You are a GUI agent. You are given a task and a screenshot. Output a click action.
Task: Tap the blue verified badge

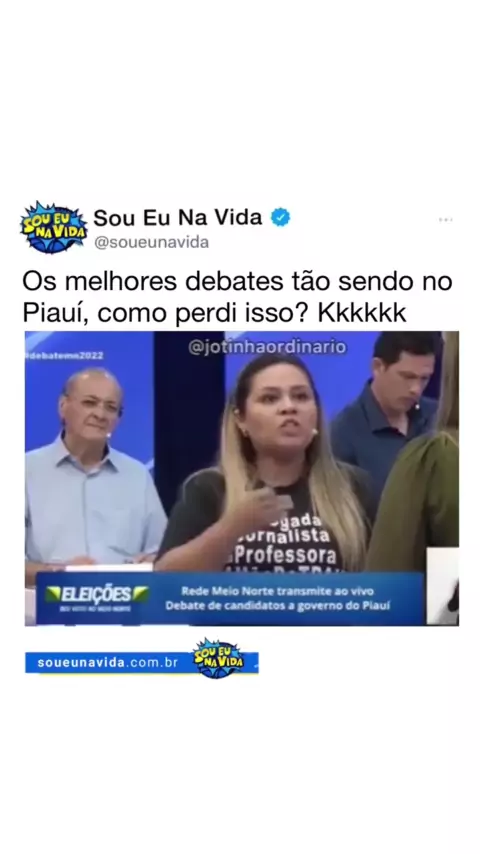tap(281, 217)
